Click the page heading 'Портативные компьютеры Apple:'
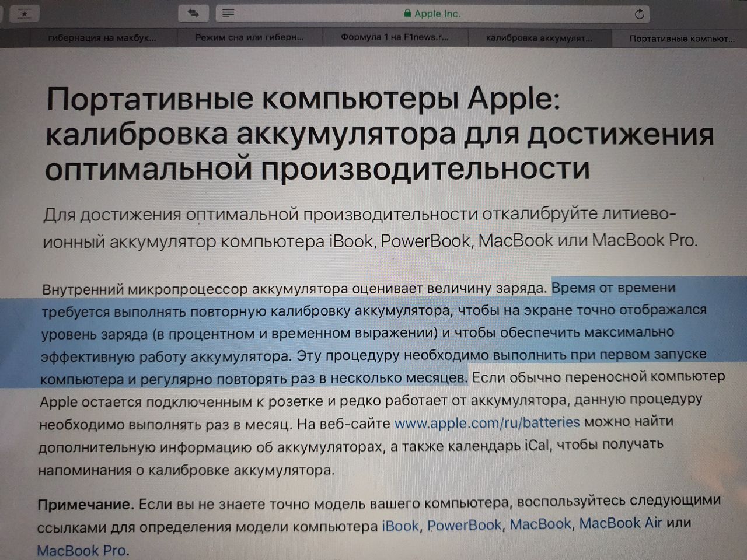747x560 pixels. pos(303,100)
